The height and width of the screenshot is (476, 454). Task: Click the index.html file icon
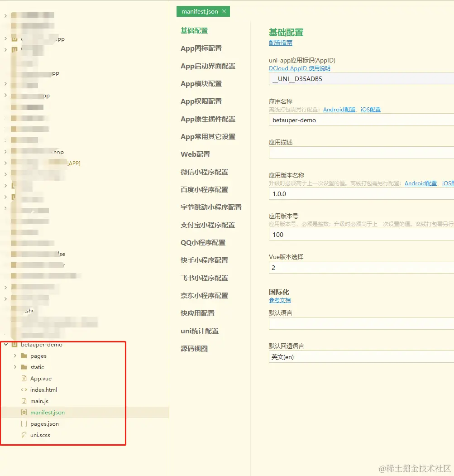click(24, 389)
